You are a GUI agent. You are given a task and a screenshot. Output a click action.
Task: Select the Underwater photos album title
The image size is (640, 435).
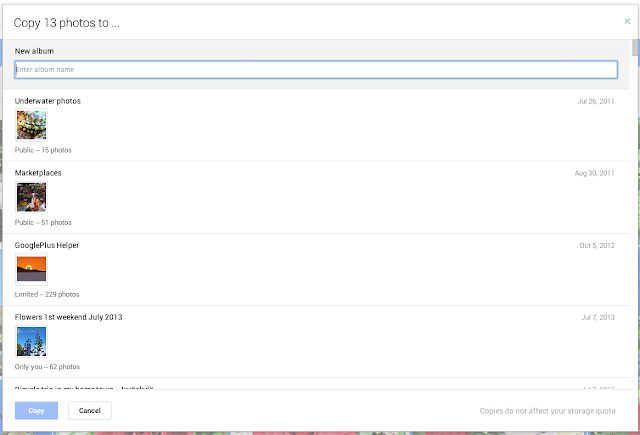48,101
